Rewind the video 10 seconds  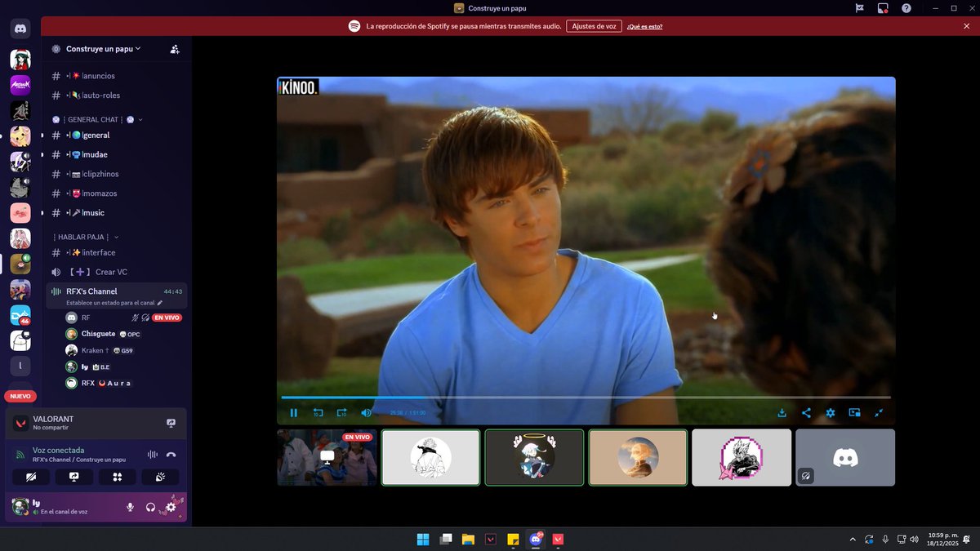[318, 413]
